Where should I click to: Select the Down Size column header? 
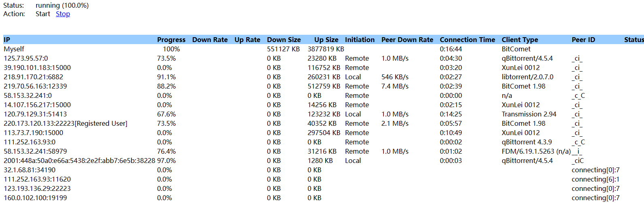click(x=284, y=40)
